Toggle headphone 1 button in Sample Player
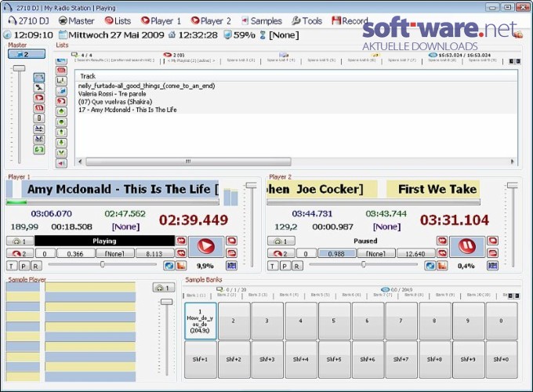The image size is (533, 392). point(164,288)
